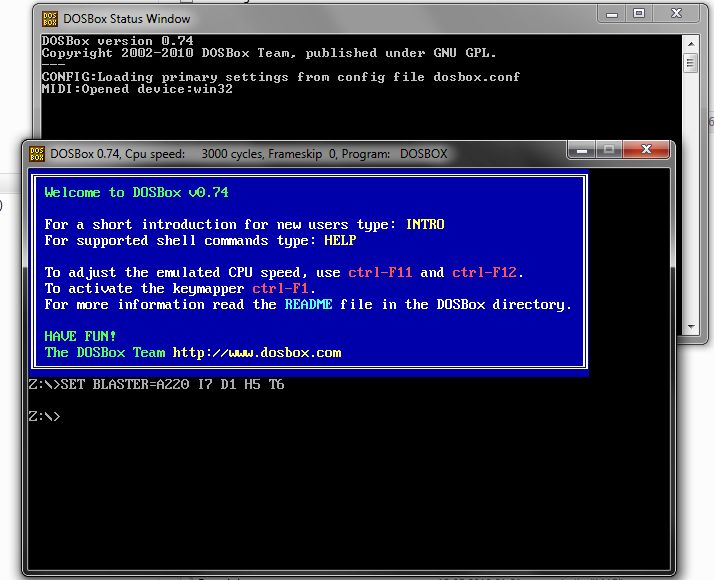Minimize the DOSBox 0.74 emulator window

[x=581, y=150]
